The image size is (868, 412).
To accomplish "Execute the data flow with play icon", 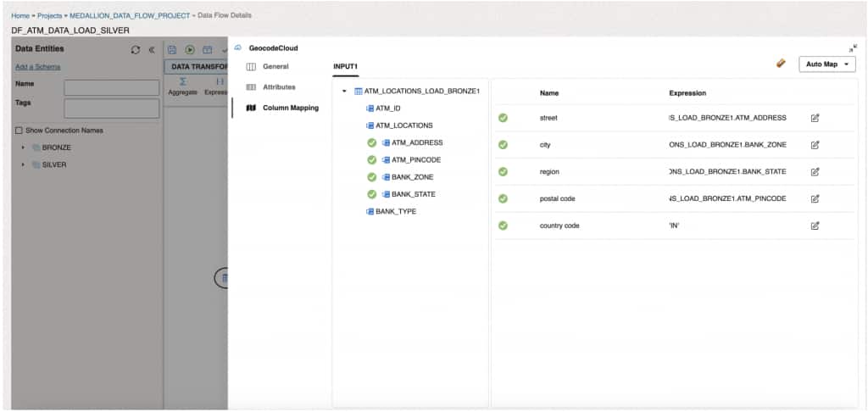I will (190, 50).
